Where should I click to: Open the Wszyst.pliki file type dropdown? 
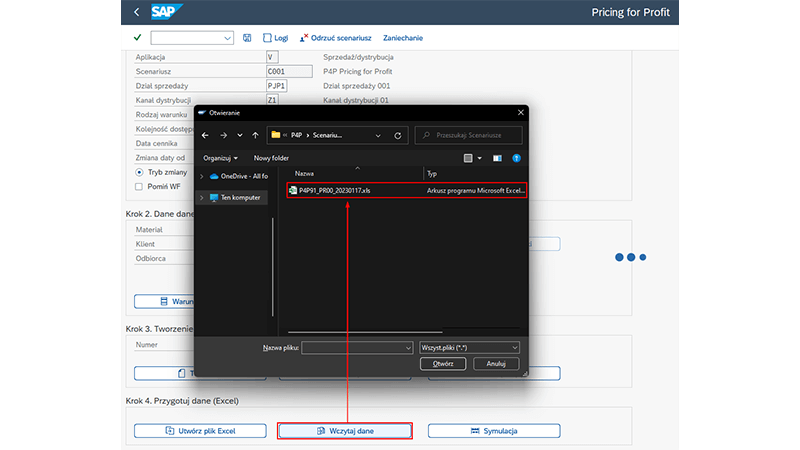[x=469, y=347]
